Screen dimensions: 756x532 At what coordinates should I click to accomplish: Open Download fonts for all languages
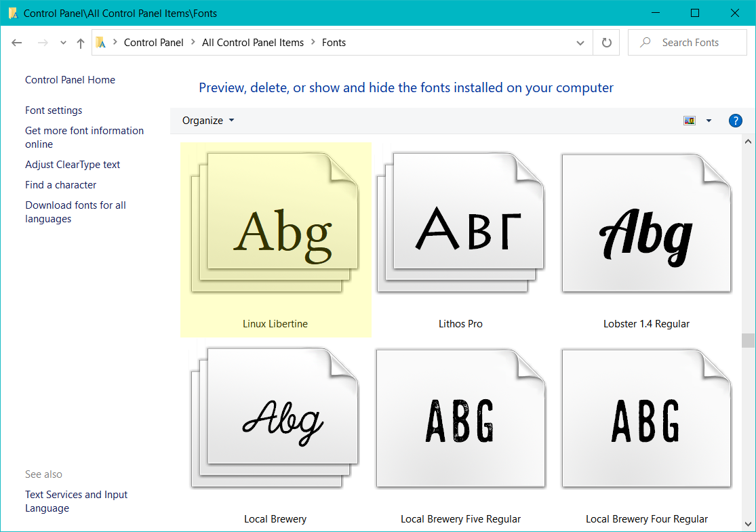pos(75,212)
